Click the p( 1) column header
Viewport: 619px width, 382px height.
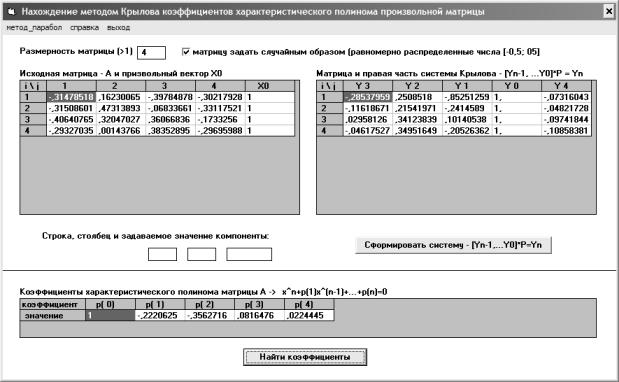160,304
